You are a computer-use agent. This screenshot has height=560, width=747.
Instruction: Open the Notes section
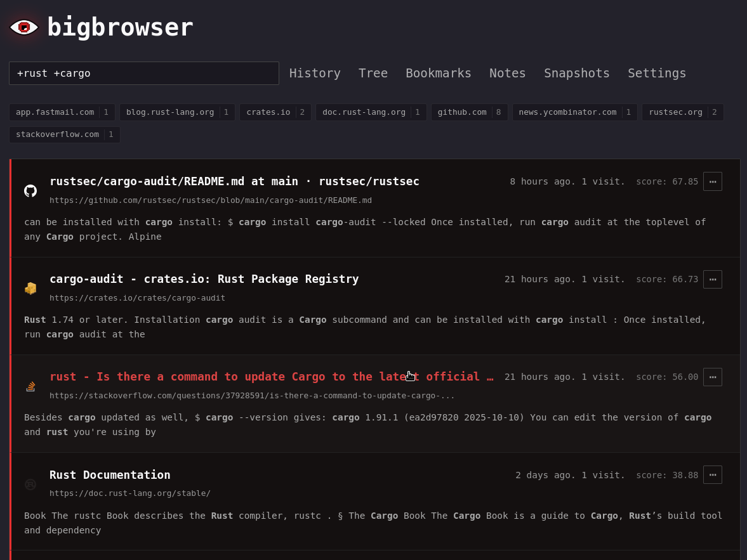click(x=507, y=73)
